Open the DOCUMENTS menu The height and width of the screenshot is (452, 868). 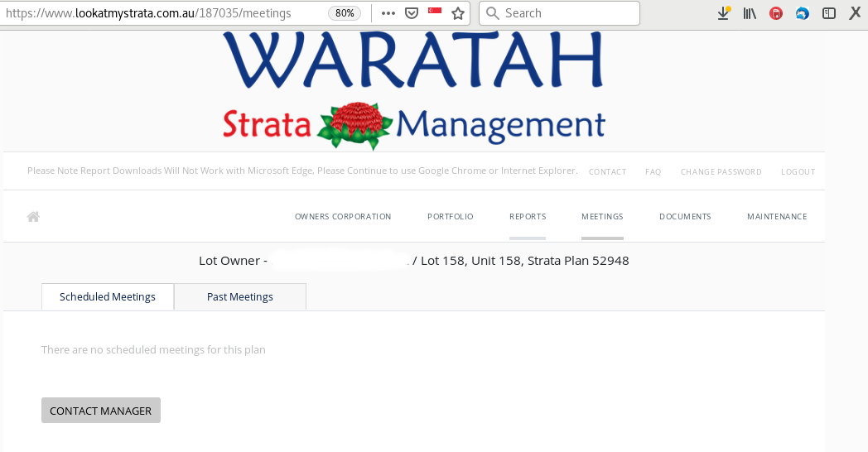pos(685,216)
